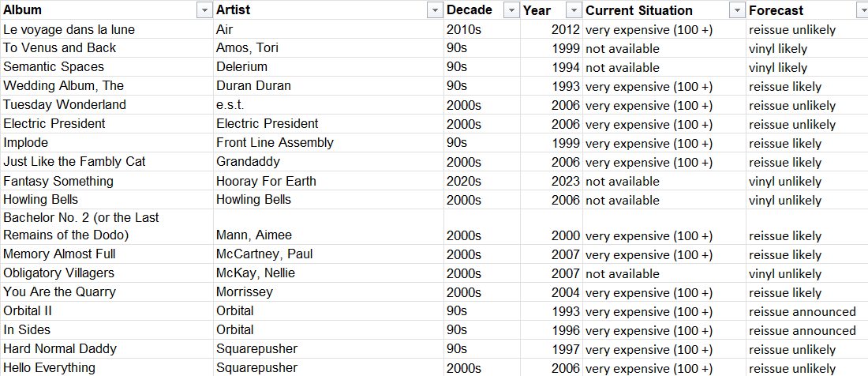Click the 'Hooray For Earth' artist cell
868x376 pixels.
328,181
